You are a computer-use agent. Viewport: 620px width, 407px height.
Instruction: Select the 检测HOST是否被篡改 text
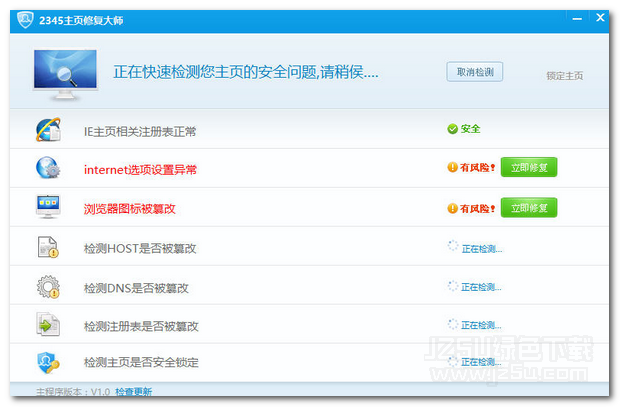(140, 248)
